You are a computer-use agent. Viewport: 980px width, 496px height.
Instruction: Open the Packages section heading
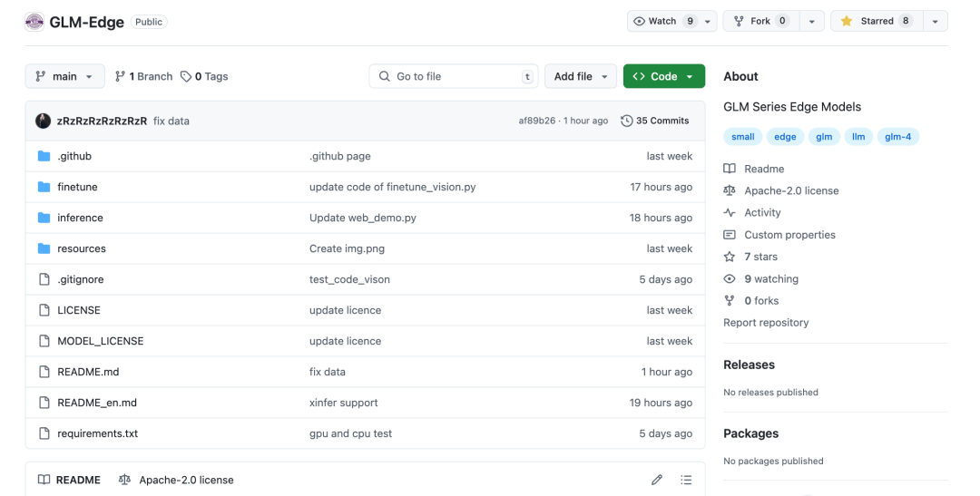750,433
